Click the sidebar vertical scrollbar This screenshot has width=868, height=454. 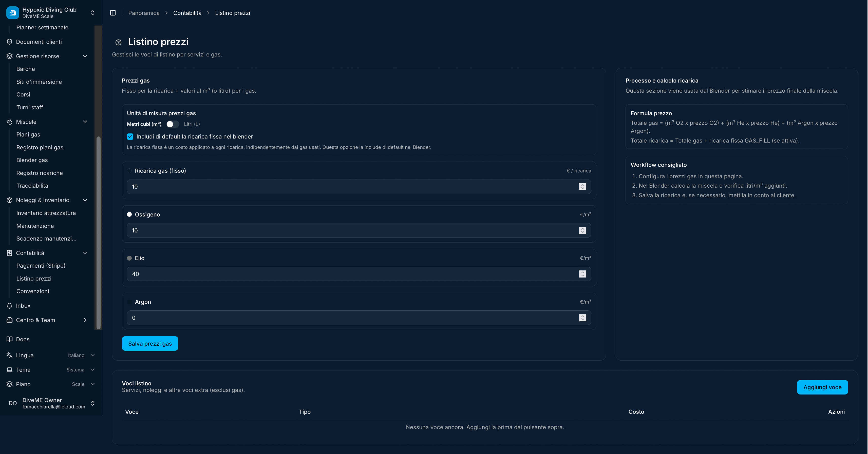(98, 232)
